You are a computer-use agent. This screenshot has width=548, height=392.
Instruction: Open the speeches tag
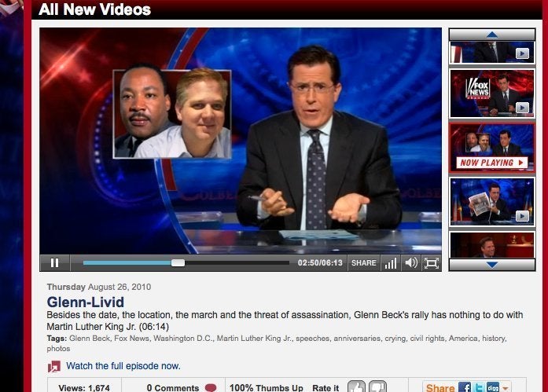click(312, 339)
